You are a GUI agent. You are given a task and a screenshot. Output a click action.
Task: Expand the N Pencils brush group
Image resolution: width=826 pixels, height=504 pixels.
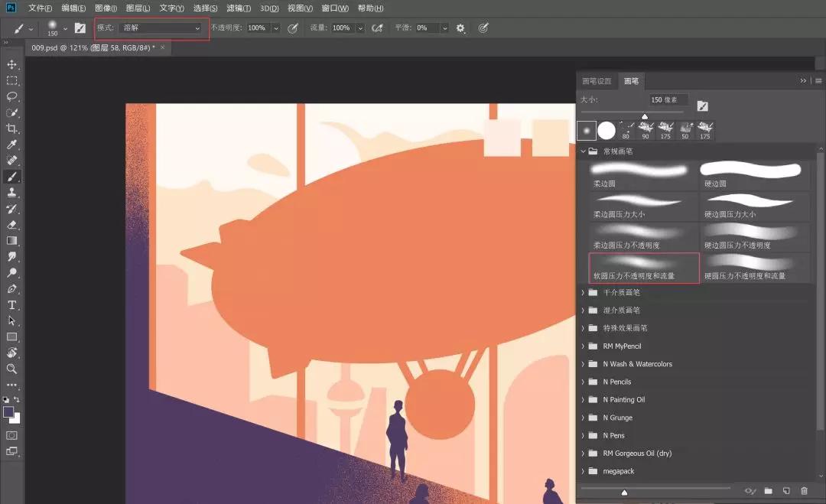click(x=584, y=382)
